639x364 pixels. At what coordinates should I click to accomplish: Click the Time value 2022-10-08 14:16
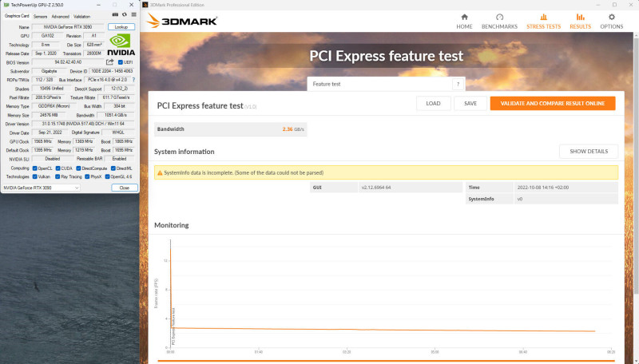[x=566, y=188]
